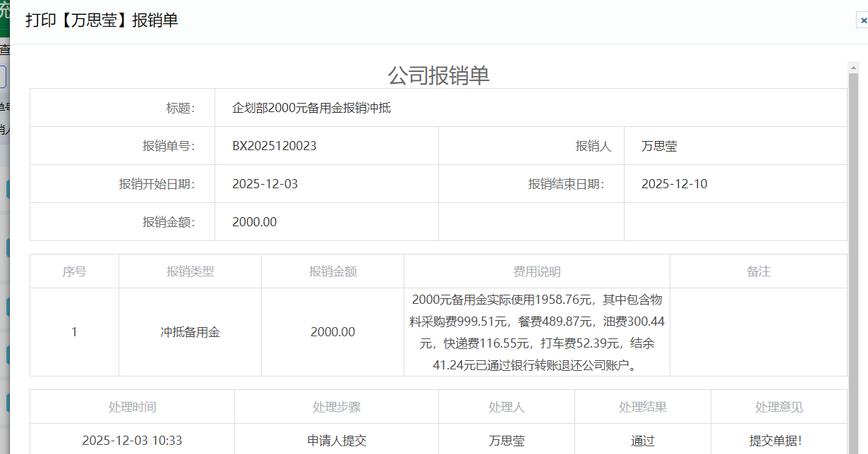Click the dialog title 打印【万思莹】报销单

[102, 20]
